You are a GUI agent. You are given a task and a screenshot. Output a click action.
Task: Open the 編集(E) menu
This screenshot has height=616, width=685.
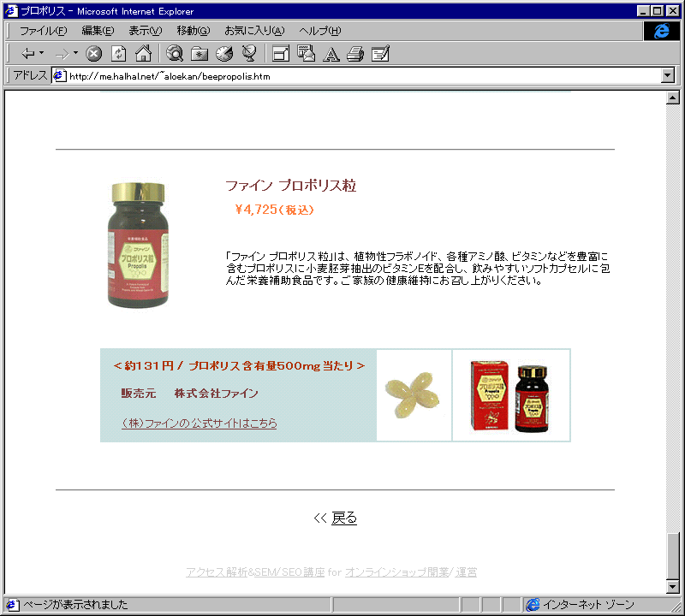pos(98,31)
